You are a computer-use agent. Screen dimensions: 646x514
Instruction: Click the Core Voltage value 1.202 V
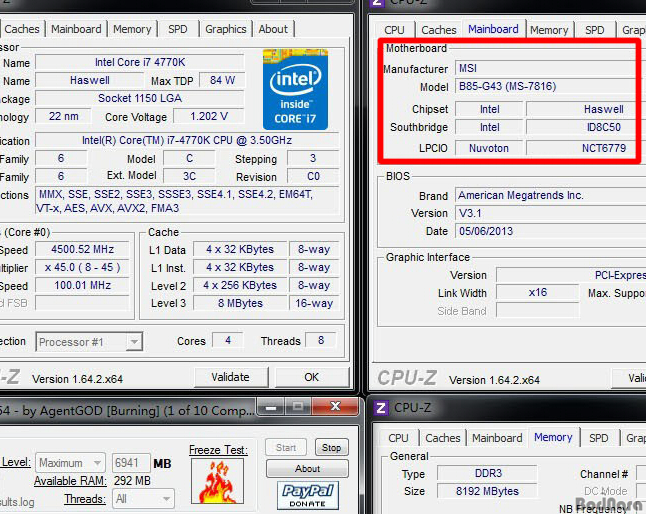(x=209, y=116)
